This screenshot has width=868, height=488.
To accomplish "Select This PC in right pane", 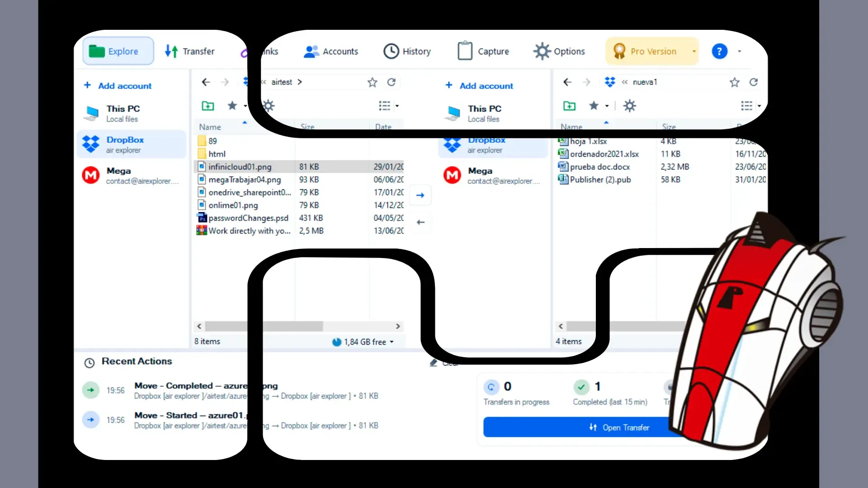I will [x=493, y=113].
